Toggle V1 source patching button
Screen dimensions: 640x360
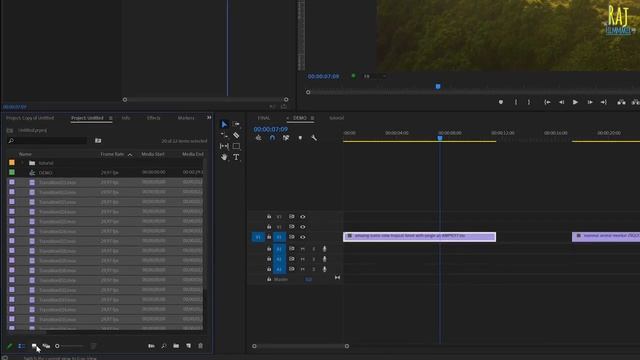[x=258, y=237]
